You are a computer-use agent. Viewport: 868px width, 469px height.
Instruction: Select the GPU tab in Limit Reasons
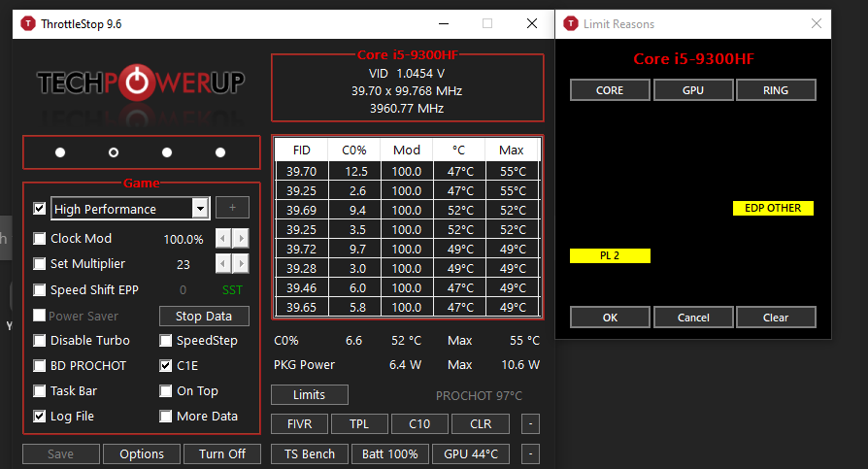(693, 90)
